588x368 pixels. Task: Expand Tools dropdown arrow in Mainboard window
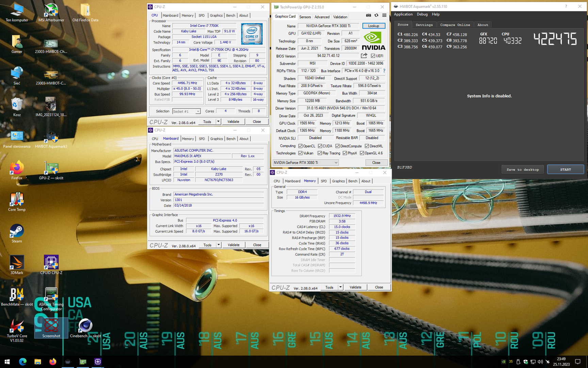[x=218, y=245]
